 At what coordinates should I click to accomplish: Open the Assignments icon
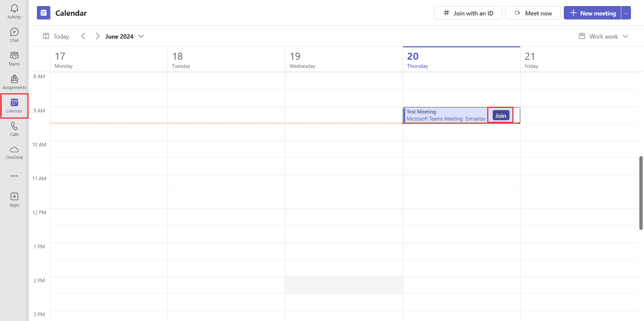coord(14,82)
